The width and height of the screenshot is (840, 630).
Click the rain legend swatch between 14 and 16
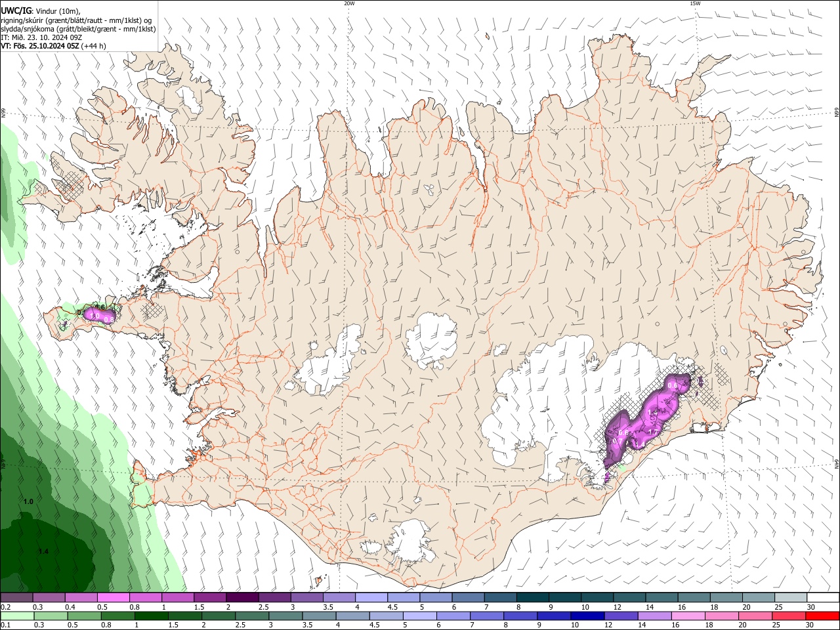656,616
